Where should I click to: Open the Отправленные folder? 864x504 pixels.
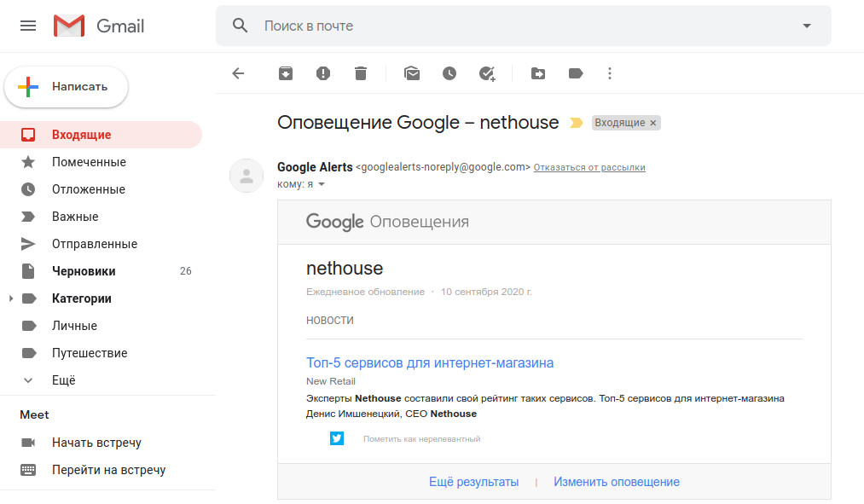[x=94, y=244]
